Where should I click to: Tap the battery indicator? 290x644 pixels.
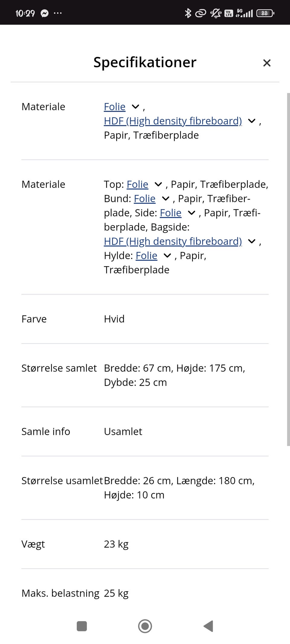[265, 13]
